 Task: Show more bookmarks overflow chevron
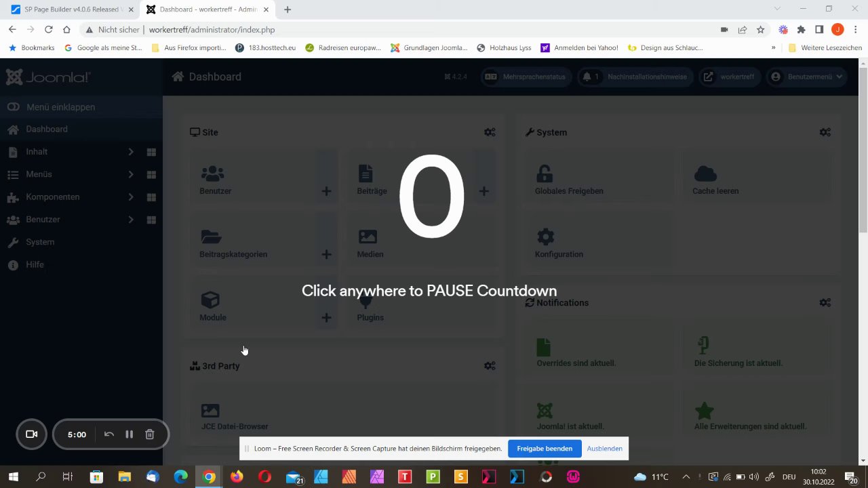click(773, 48)
